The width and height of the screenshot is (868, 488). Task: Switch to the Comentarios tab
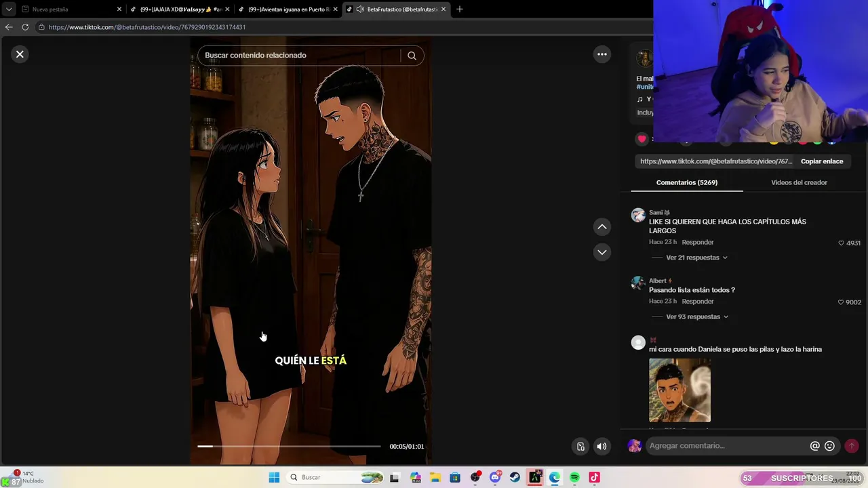click(687, 182)
